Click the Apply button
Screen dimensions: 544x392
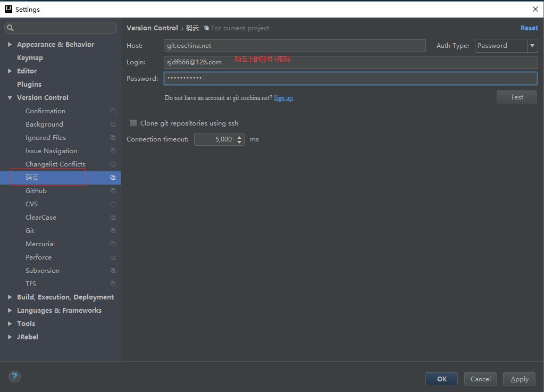click(520, 379)
